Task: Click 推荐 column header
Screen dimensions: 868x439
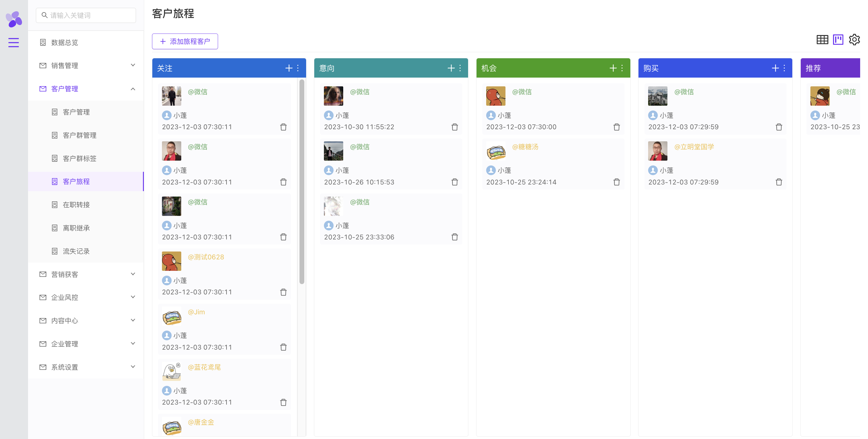Action: point(830,68)
